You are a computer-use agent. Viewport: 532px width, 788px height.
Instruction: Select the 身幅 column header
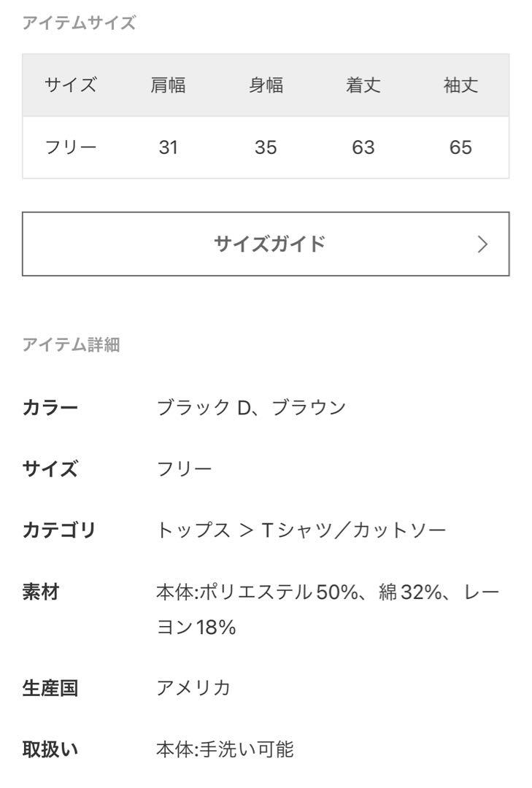pyautogui.click(x=266, y=85)
